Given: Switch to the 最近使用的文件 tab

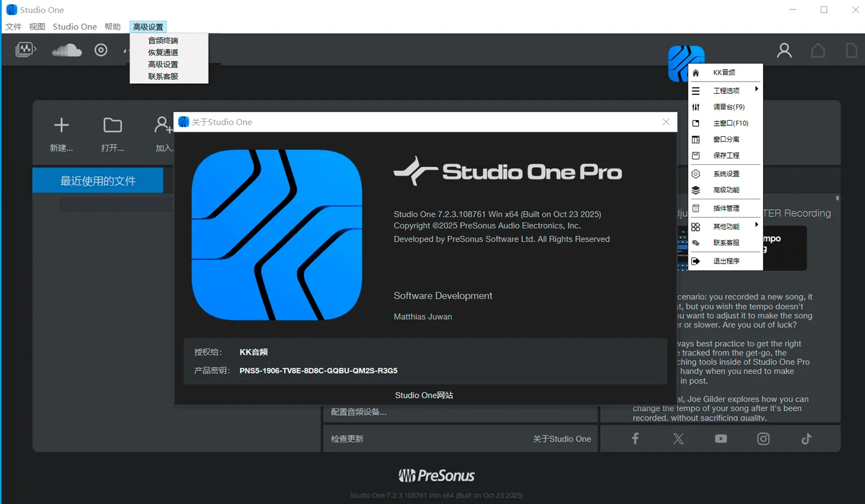Looking at the screenshot, I should click(x=98, y=181).
